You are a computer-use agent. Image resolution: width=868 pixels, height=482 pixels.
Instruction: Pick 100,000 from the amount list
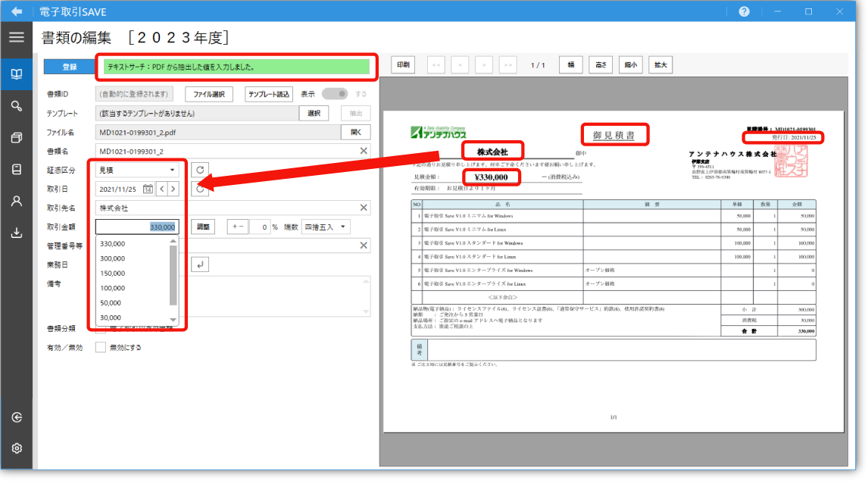pos(114,288)
